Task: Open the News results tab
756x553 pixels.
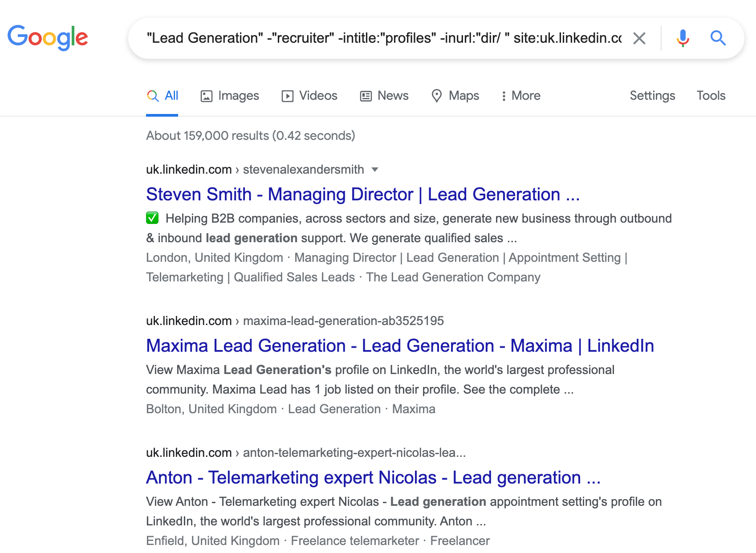Action: pos(384,96)
